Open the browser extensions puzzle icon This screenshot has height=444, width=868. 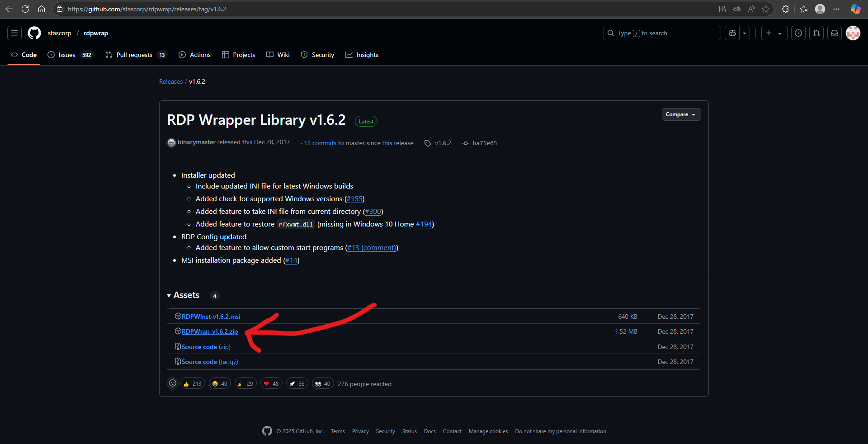pyautogui.click(x=785, y=9)
